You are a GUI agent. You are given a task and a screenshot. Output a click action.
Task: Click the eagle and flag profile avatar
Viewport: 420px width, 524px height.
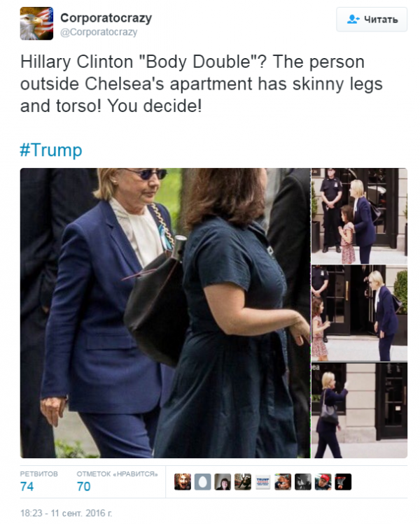(36, 23)
